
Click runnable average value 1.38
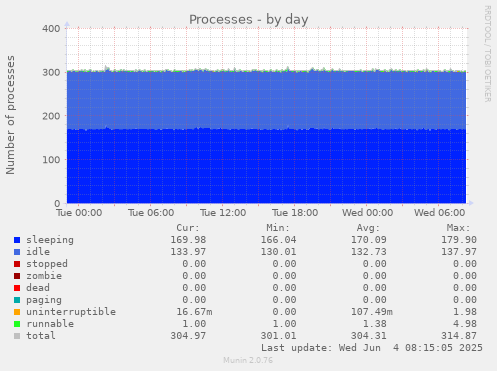(375, 324)
